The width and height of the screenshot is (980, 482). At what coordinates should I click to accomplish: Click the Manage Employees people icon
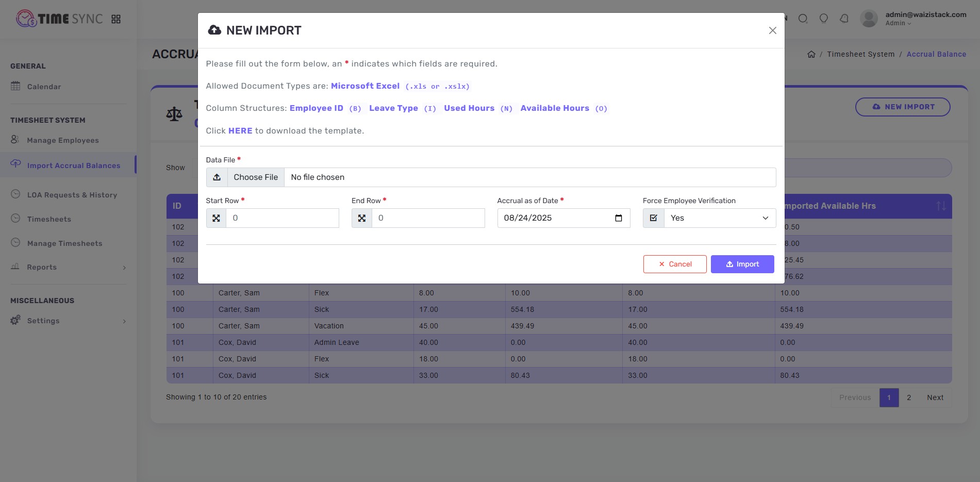click(15, 140)
